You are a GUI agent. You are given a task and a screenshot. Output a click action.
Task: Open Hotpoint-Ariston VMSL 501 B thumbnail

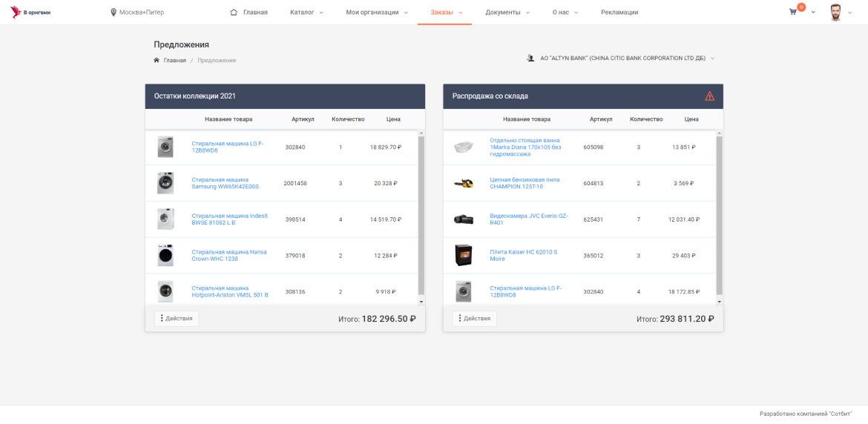pyautogui.click(x=165, y=291)
